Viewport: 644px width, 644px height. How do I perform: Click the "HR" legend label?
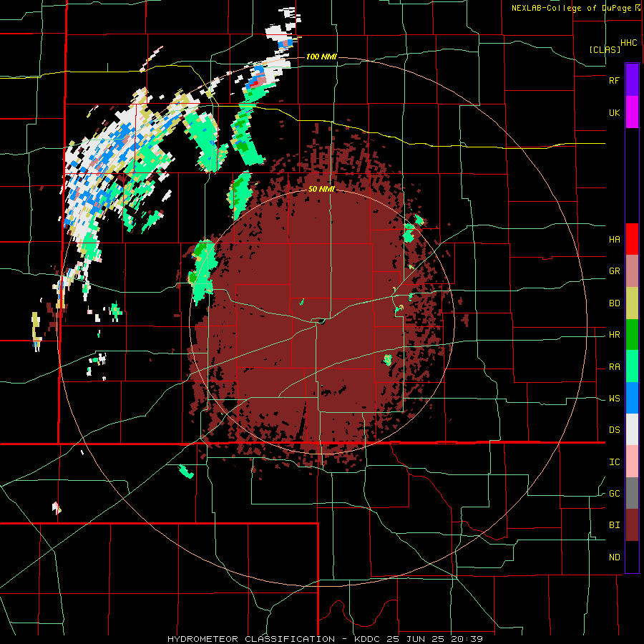click(x=614, y=335)
